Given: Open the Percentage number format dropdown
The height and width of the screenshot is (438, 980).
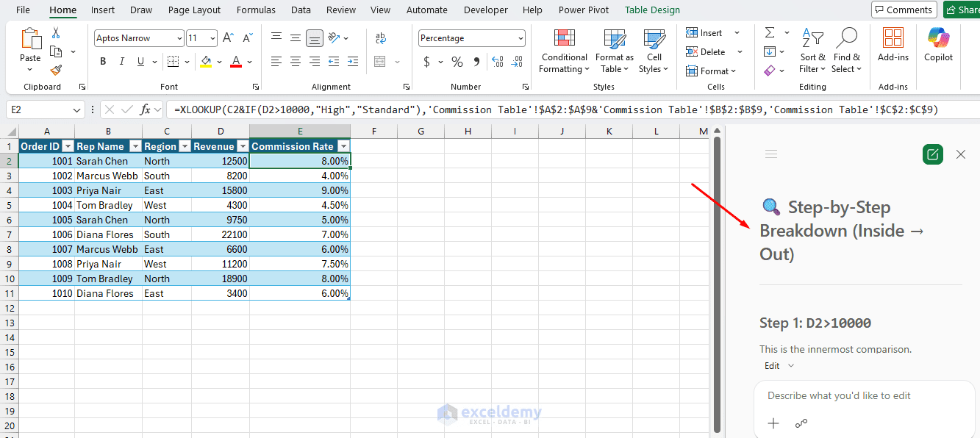Looking at the screenshot, I should click(x=521, y=38).
